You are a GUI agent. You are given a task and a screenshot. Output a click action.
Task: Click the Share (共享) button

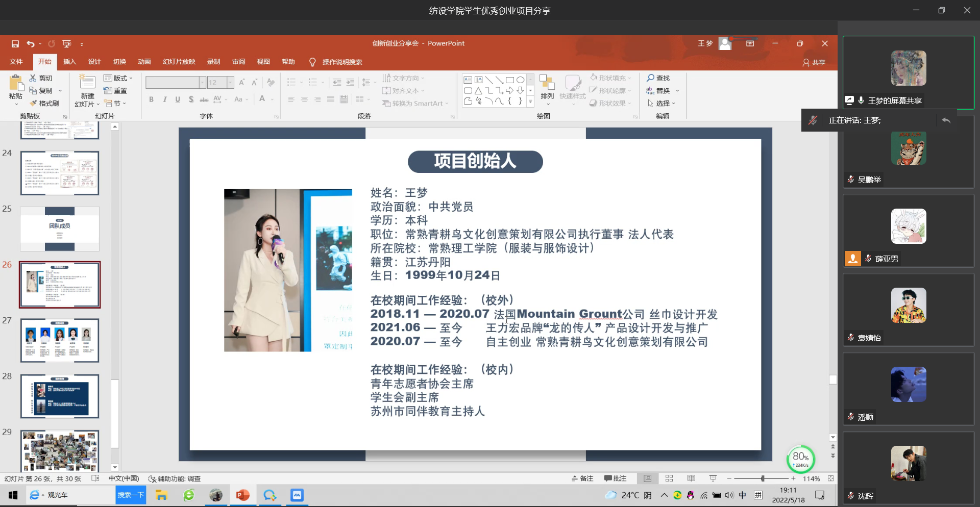point(814,62)
